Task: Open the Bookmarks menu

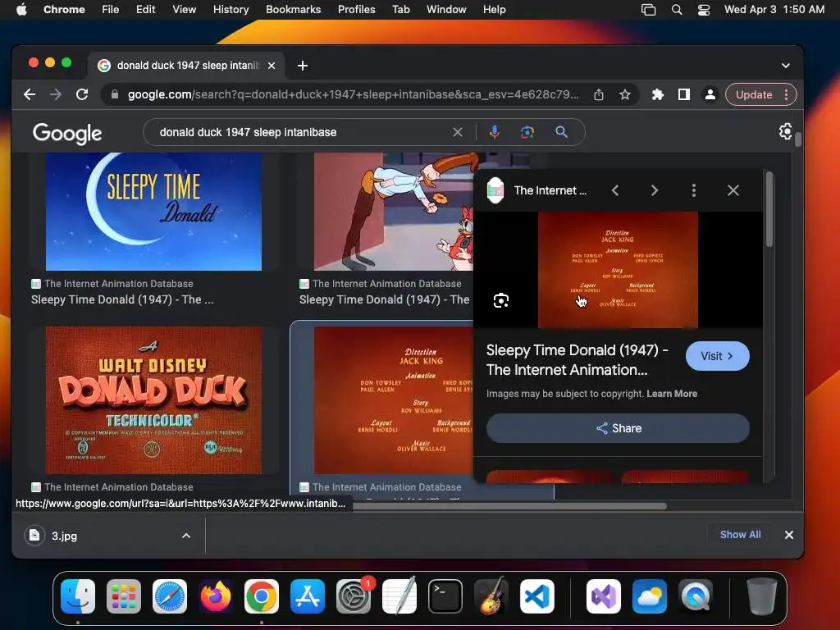Action: point(293,10)
